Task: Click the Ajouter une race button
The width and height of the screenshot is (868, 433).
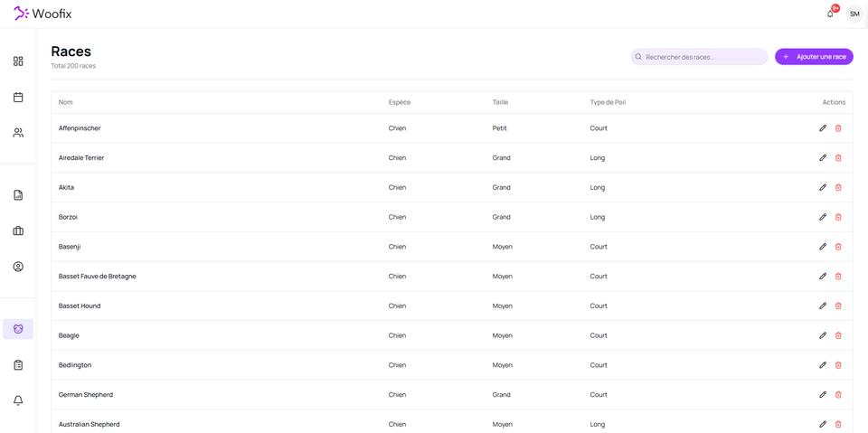Action: tap(814, 57)
